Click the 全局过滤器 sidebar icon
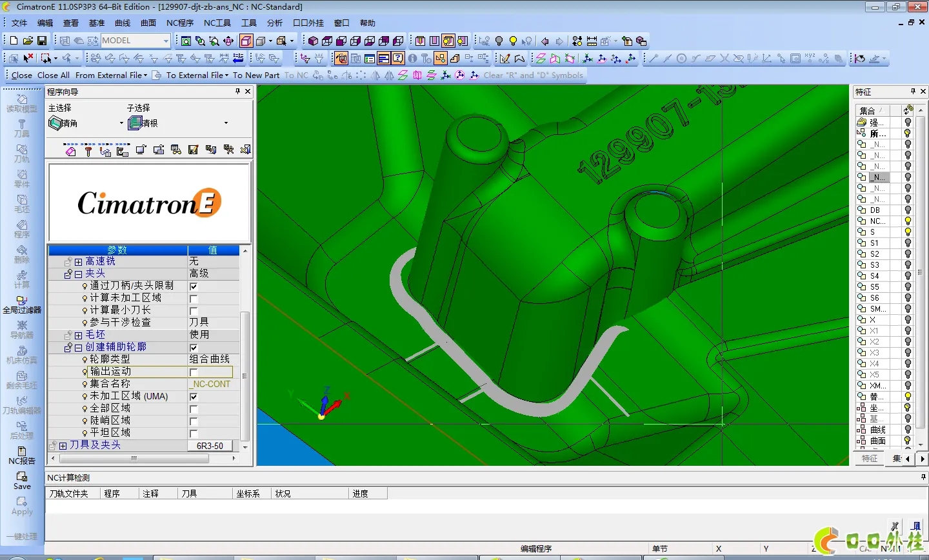The height and width of the screenshot is (560, 929). click(x=22, y=304)
